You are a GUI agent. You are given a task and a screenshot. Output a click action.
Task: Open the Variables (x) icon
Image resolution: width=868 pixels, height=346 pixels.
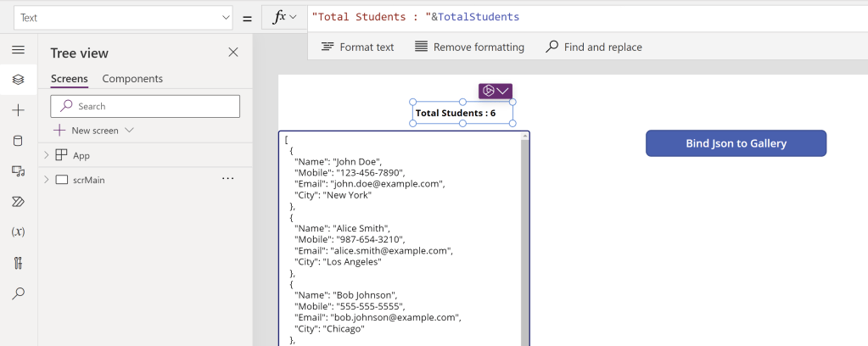(x=18, y=232)
